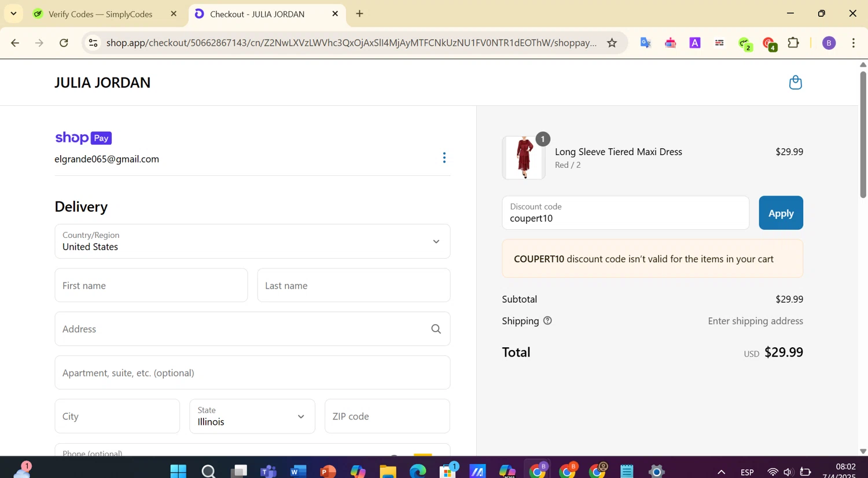Open Settings gear from taskbar
This screenshot has width=868, height=478.
coord(656,471)
